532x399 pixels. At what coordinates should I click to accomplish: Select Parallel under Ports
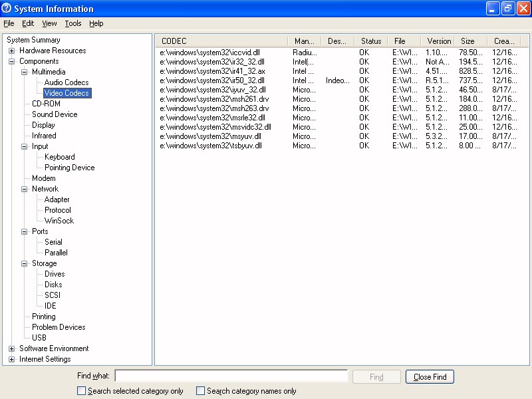click(x=56, y=253)
